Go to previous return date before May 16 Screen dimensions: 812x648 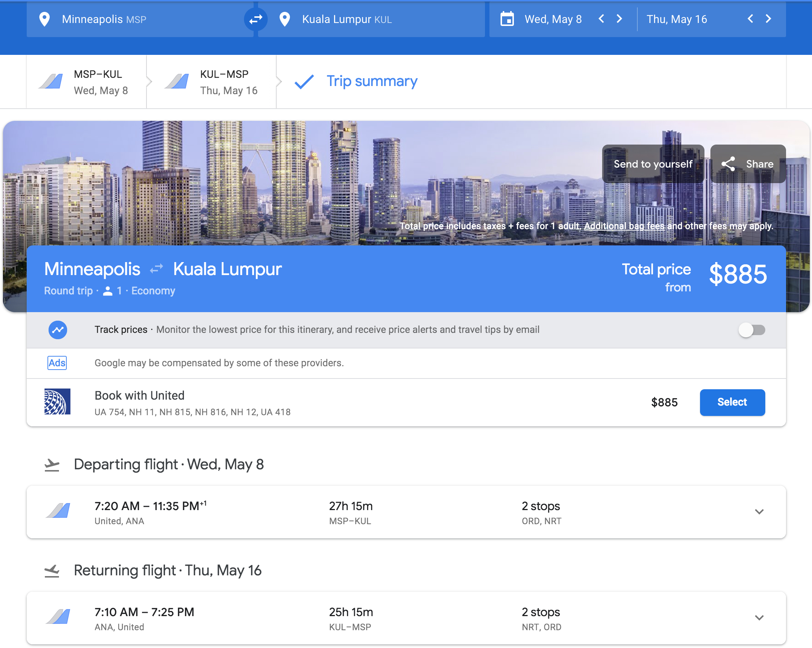click(x=750, y=19)
